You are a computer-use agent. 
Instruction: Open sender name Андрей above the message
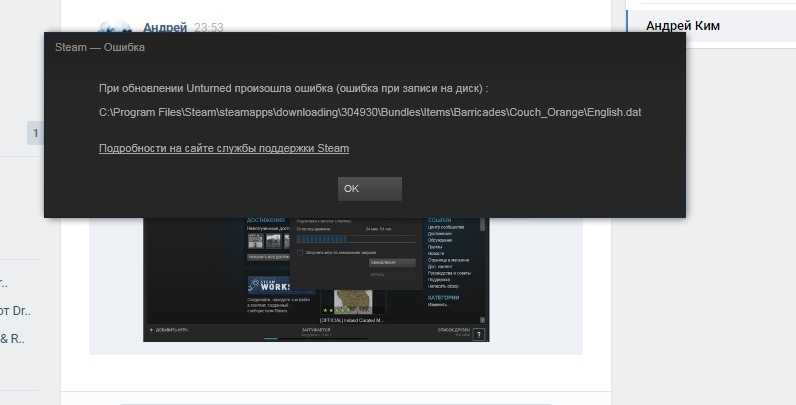(x=165, y=27)
